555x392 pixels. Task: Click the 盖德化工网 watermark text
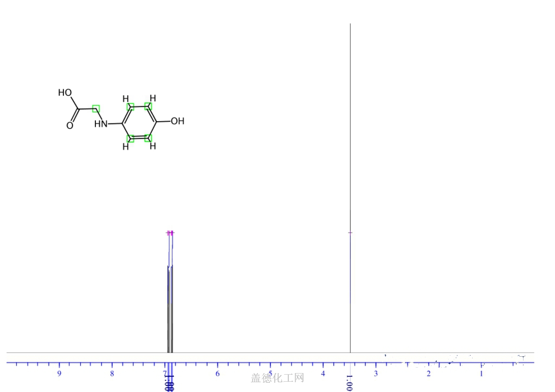tap(277, 378)
